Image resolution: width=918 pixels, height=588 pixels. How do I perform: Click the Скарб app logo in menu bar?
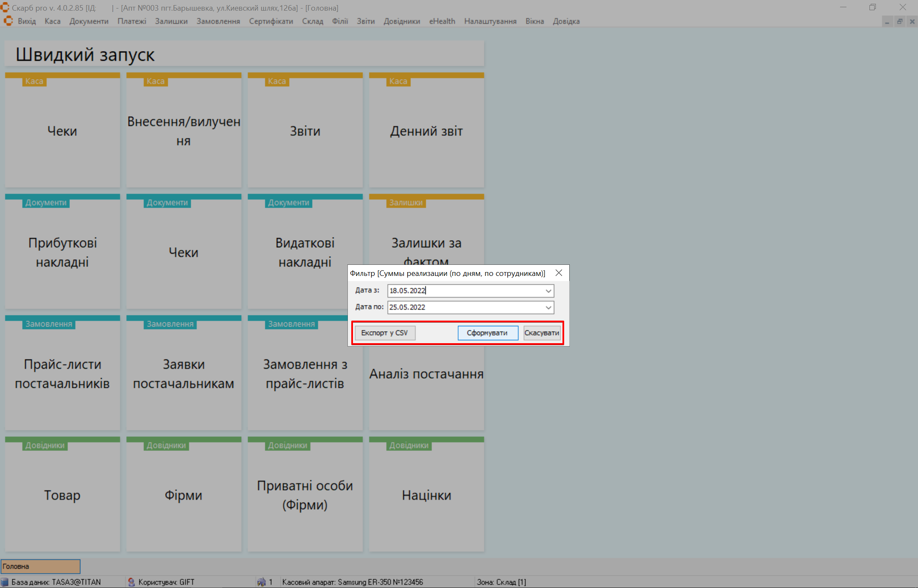pyautogui.click(x=8, y=21)
